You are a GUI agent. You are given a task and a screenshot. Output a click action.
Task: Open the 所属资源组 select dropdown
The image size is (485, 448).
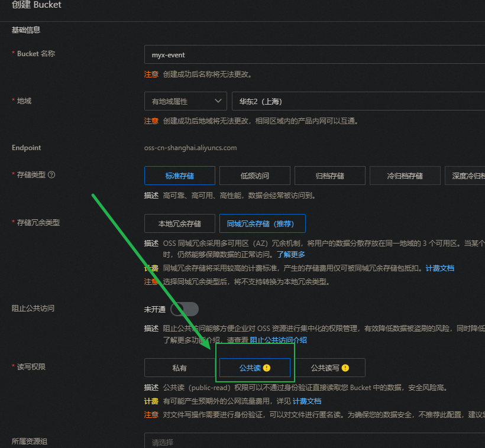314,441
